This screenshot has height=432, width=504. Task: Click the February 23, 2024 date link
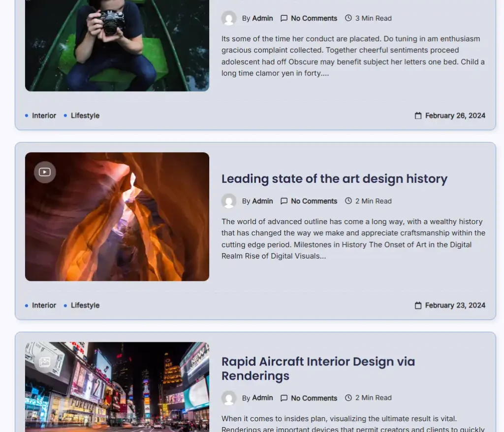pos(455,305)
